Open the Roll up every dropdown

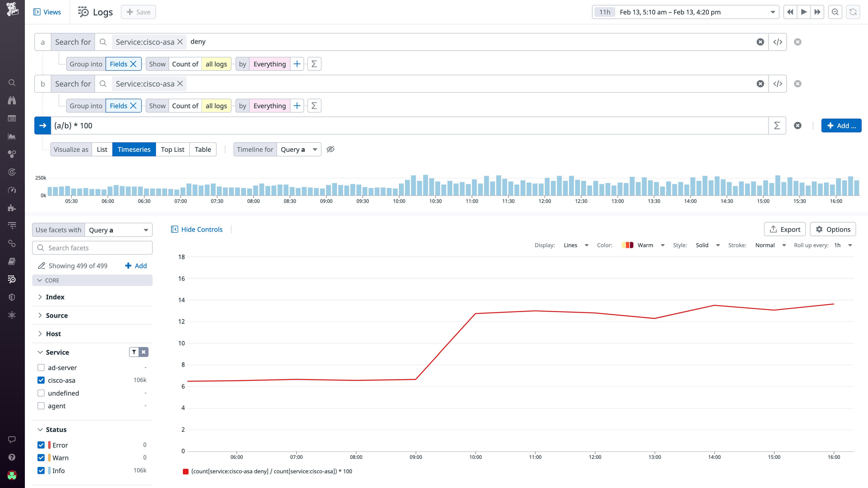point(841,245)
